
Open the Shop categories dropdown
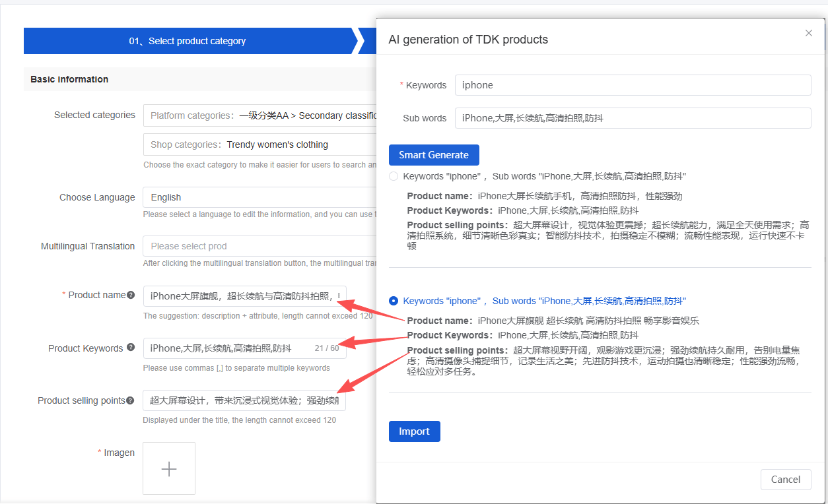pyautogui.click(x=260, y=144)
